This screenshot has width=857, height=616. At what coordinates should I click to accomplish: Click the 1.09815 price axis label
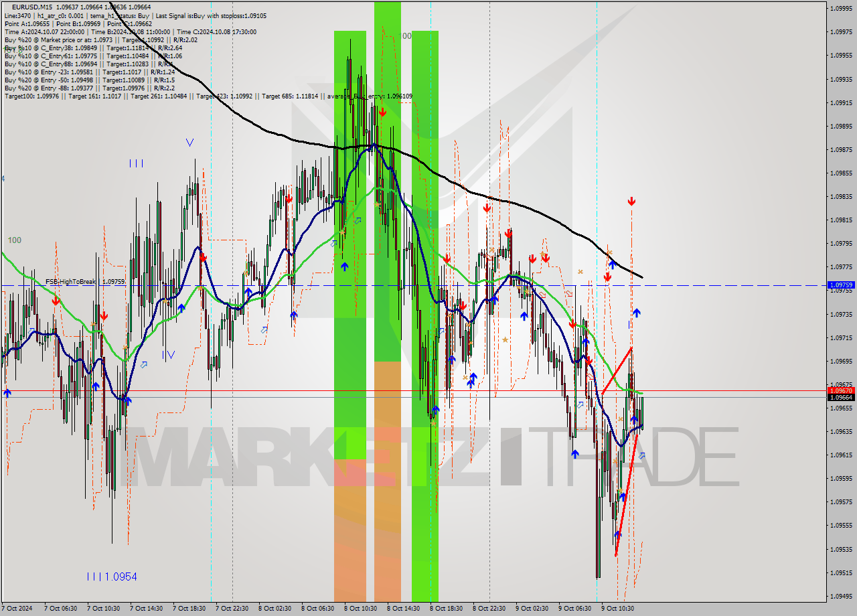point(842,220)
